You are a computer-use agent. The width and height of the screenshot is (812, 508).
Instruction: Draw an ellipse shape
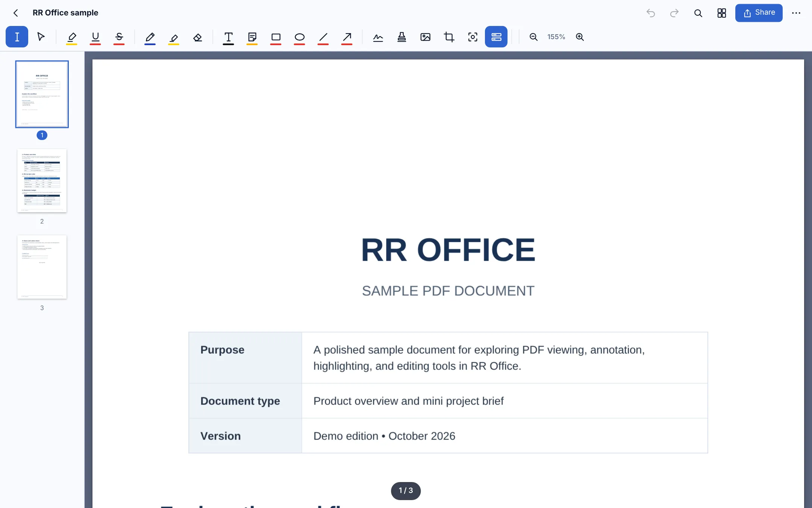coord(299,38)
